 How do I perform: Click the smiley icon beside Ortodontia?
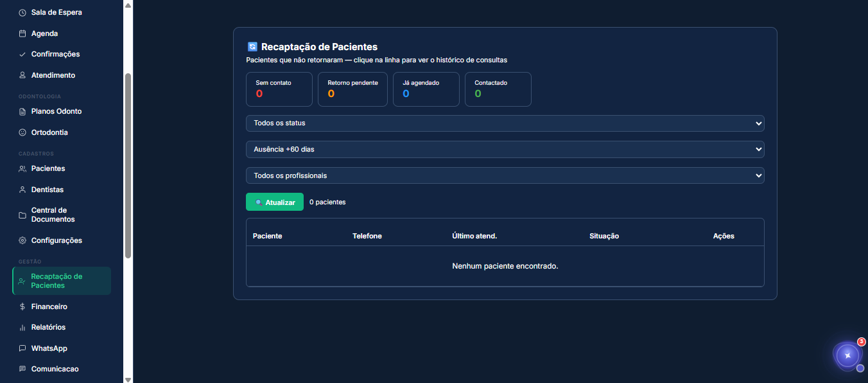coord(22,132)
